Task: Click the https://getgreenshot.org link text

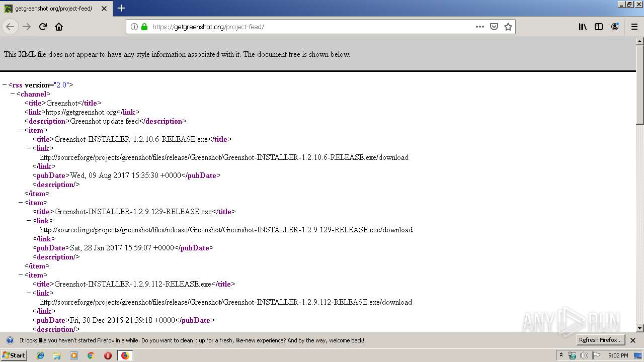Action: click(x=81, y=112)
